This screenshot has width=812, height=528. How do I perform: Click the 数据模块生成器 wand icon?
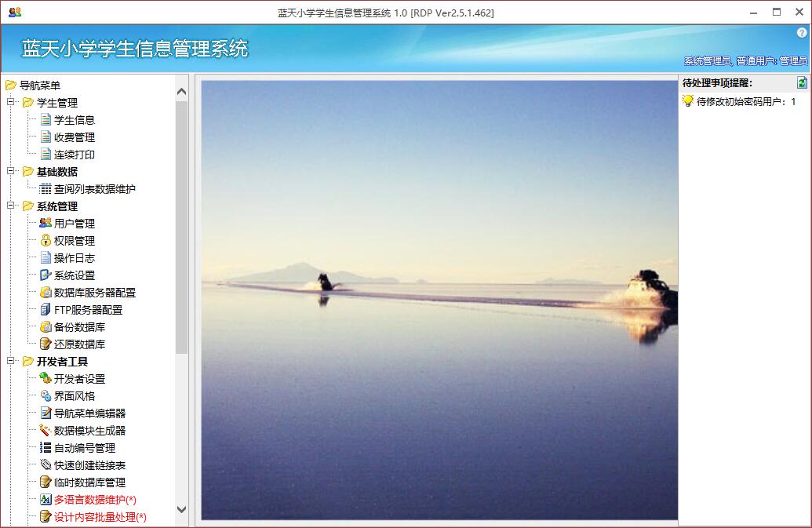(x=46, y=430)
